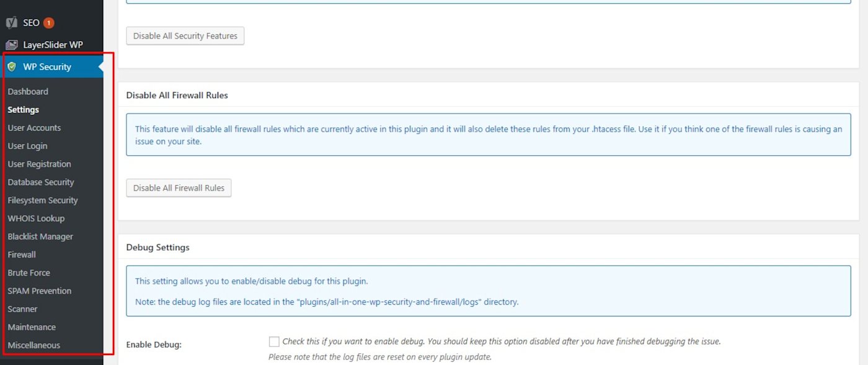Image resolution: width=868 pixels, height=365 pixels.
Task: Click the debug log directory note
Action: tap(327, 302)
